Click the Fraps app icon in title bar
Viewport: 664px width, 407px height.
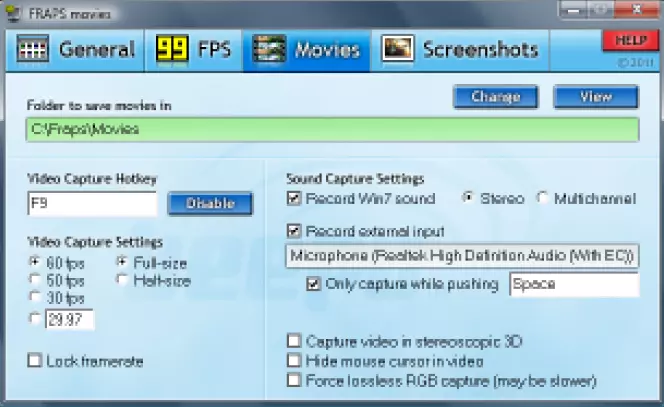14,13
